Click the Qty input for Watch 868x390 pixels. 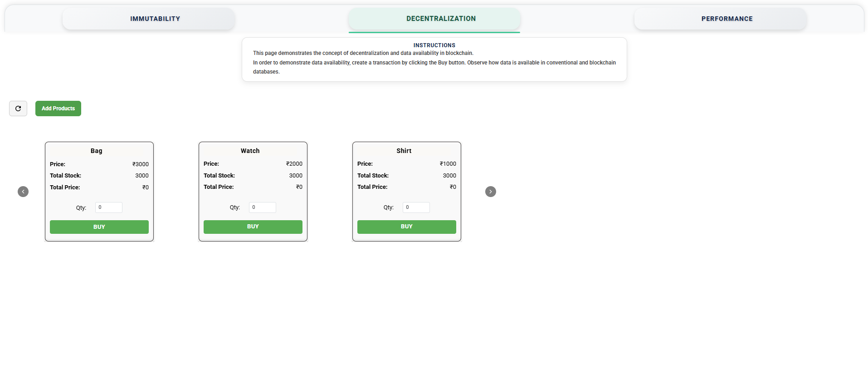pyautogui.click(x=262, y=207)
